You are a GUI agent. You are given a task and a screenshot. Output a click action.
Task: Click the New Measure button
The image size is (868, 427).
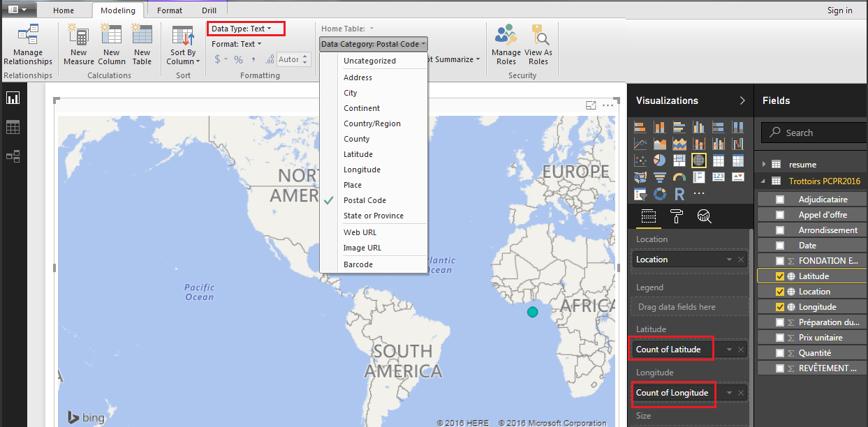click(78, 46)
